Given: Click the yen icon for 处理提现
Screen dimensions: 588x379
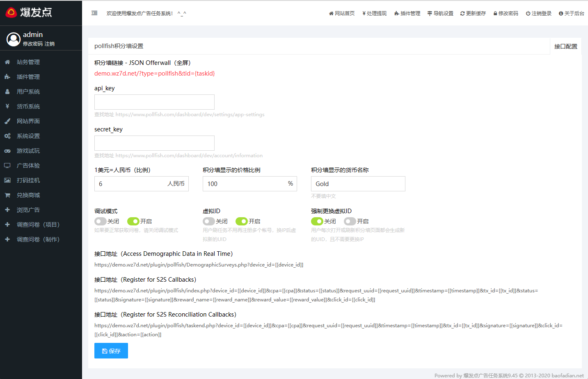Looking at the screenshot, I should click(364, 14).
